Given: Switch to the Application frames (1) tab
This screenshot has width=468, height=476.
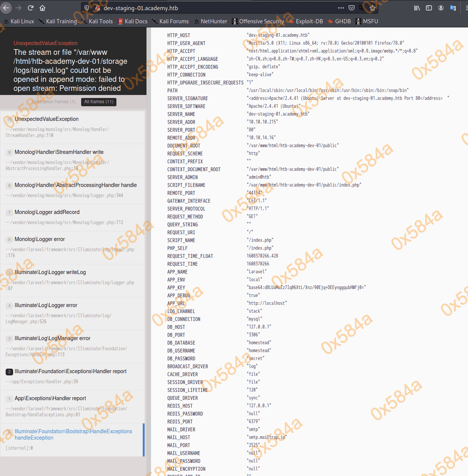Looking at the screenshot, I should (53, 102).
